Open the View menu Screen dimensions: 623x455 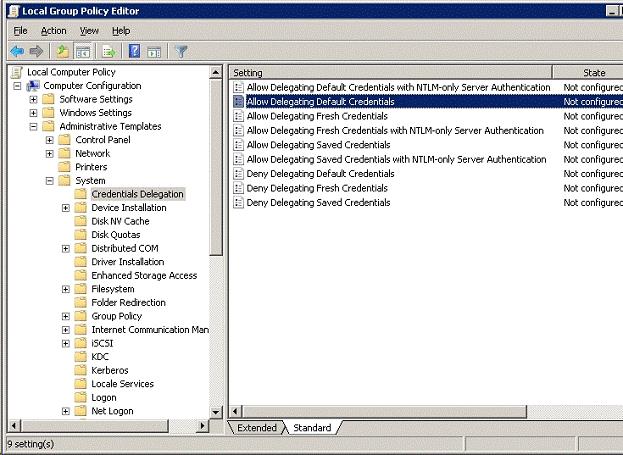click(x=89, y=31)
